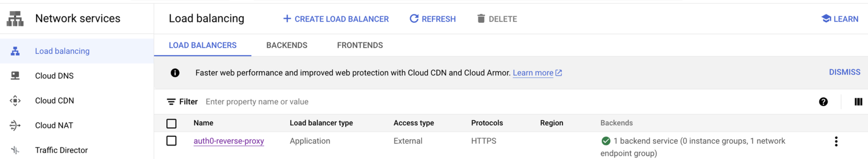Select the auth0-reverse-proxy row checkbox
868x159 pixels.
click(x=172, y=141)
